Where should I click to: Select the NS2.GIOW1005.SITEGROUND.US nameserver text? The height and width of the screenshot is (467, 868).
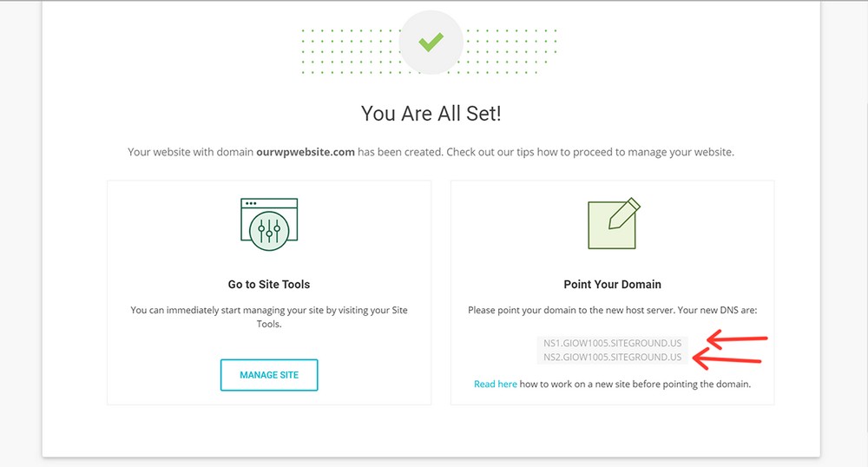tap(612, 358)
